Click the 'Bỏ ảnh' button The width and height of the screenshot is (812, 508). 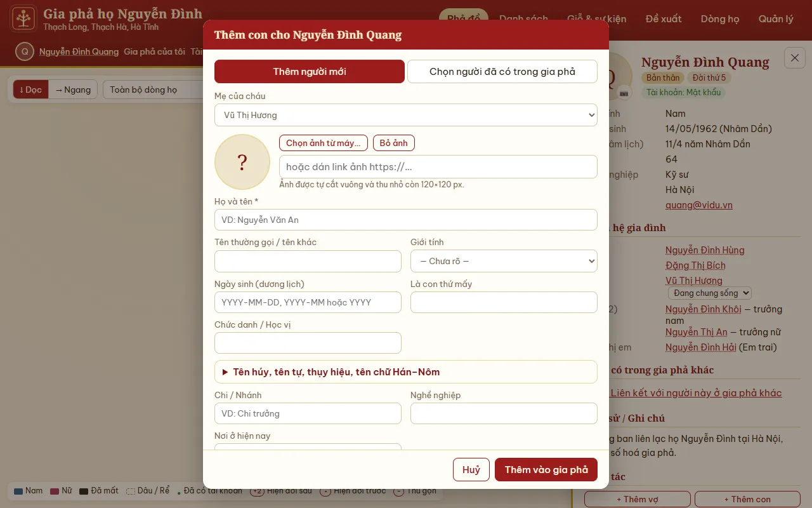(x=394, y=143)
